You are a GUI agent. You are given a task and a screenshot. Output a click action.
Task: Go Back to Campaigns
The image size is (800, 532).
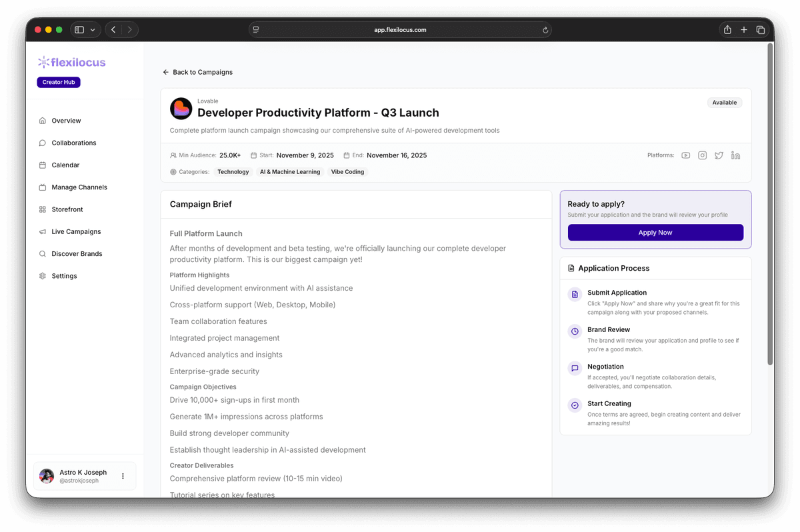click(x=197, y=72)
